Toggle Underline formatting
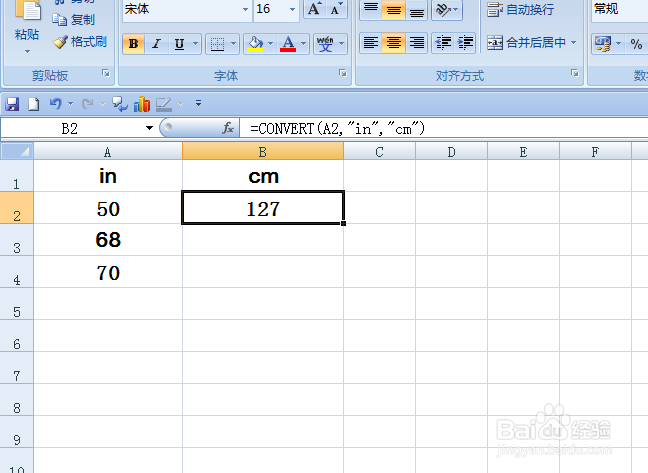The image size is (648, 473). click(x=179, y=44)
